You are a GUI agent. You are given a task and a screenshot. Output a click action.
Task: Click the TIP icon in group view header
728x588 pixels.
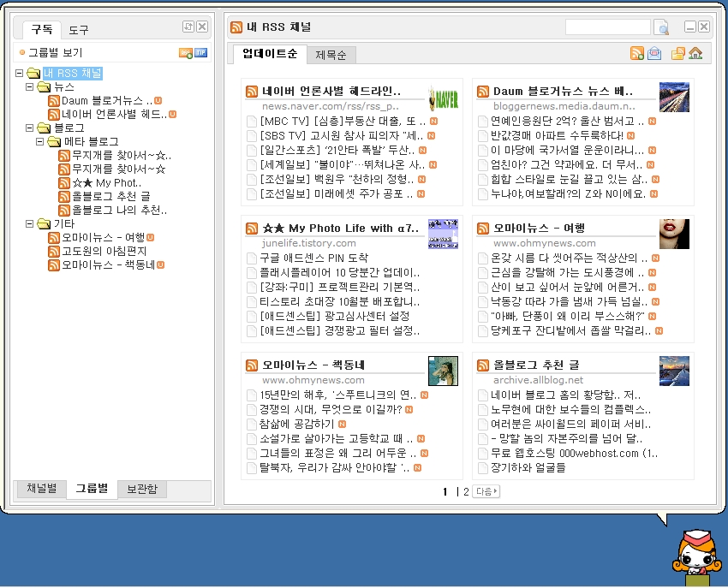(x=200, y=52)
